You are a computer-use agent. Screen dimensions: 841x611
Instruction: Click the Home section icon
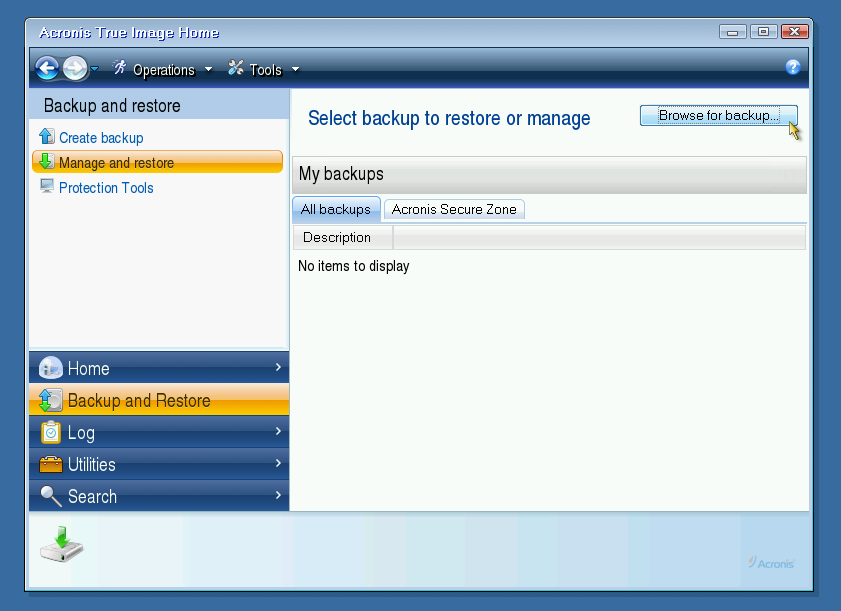coord(51,368)
